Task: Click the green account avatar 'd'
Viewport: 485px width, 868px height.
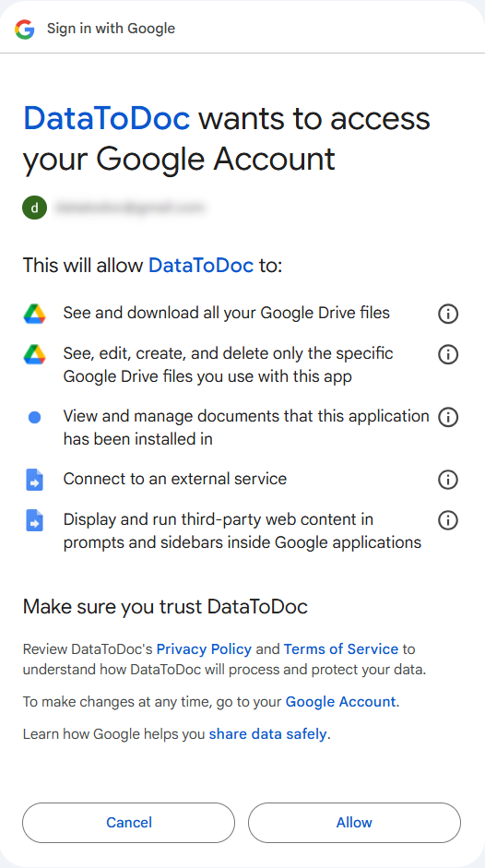Action: (x=34, y=208)
